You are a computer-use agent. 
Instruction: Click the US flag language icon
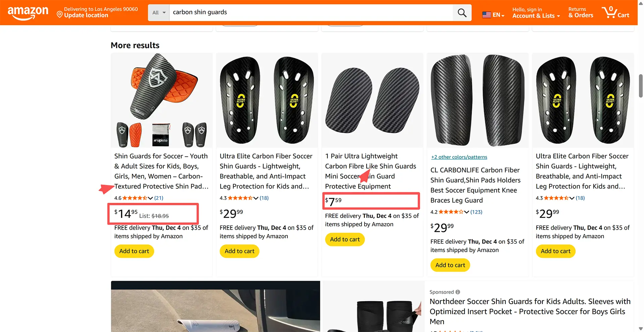point(486,15)
